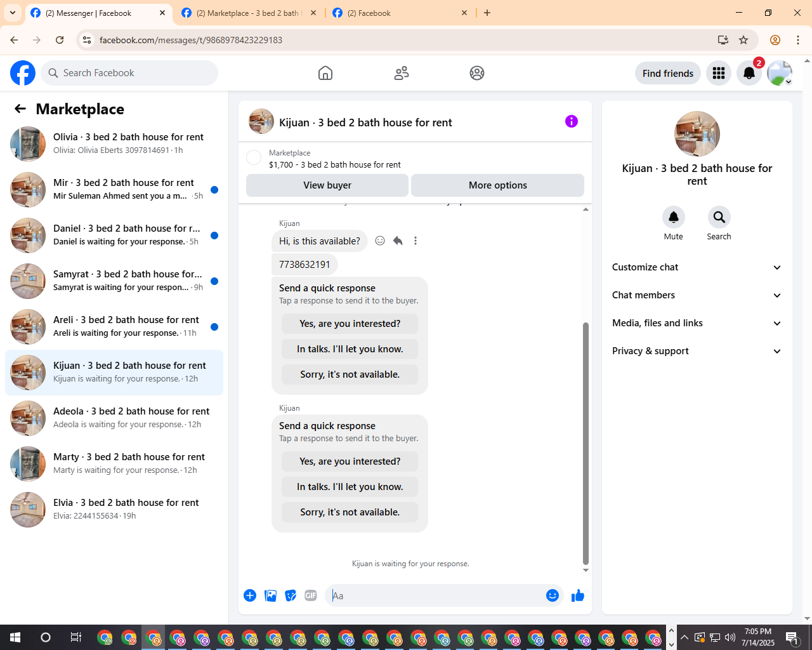
Task: Open the account profile avatar menu
Action: coord(780,73)
